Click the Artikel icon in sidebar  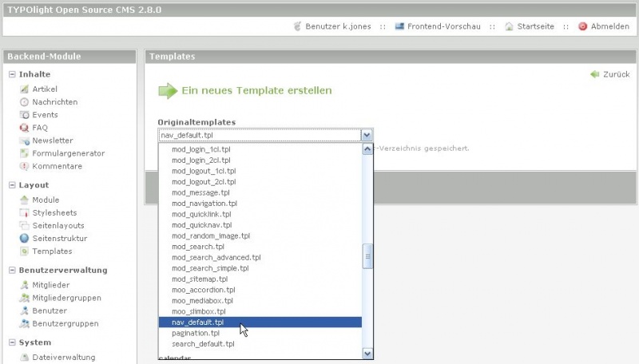tap(24, 89)
